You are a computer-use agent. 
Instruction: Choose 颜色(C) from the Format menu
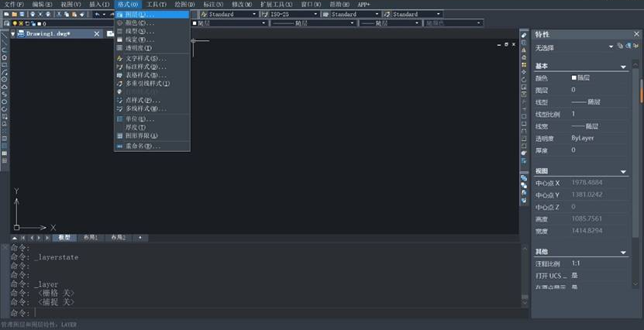pos(152,23)
